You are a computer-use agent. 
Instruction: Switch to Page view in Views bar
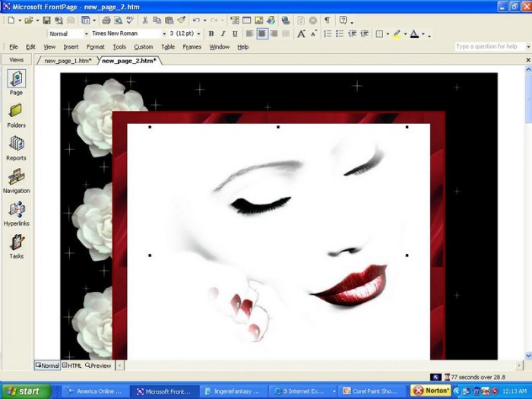[16, 83]
